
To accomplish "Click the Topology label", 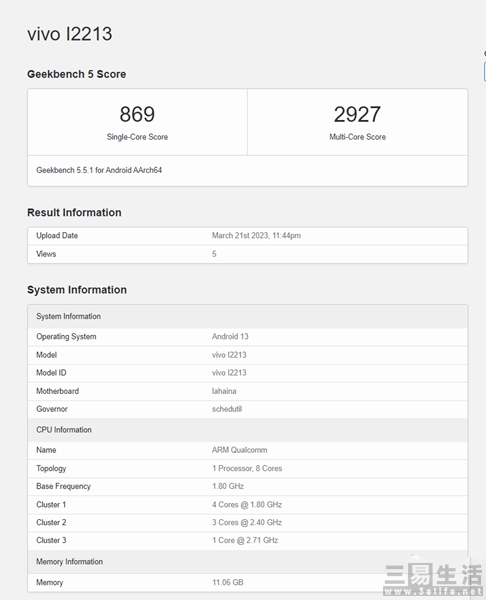I will pyautogui.click(x=51, y=468).
